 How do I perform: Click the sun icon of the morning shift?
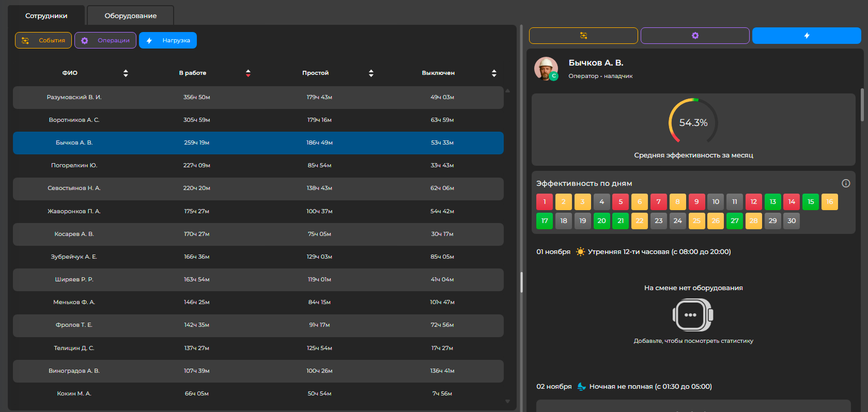(x=580, y=252)
